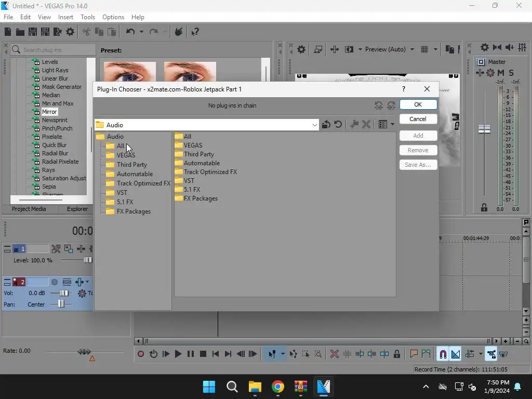The width and height of the screenshot is (532, 399).
Task: Click the Add plug-in button
Action: tap(418, 136)
